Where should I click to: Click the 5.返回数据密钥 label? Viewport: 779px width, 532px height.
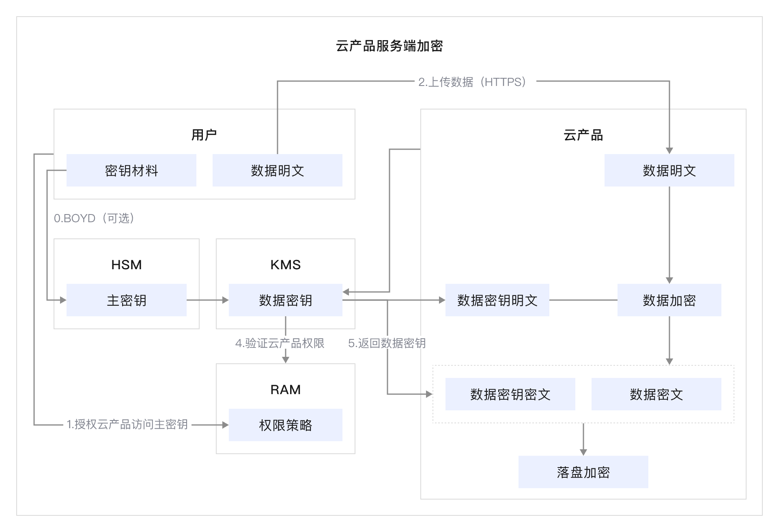point(387,343)
